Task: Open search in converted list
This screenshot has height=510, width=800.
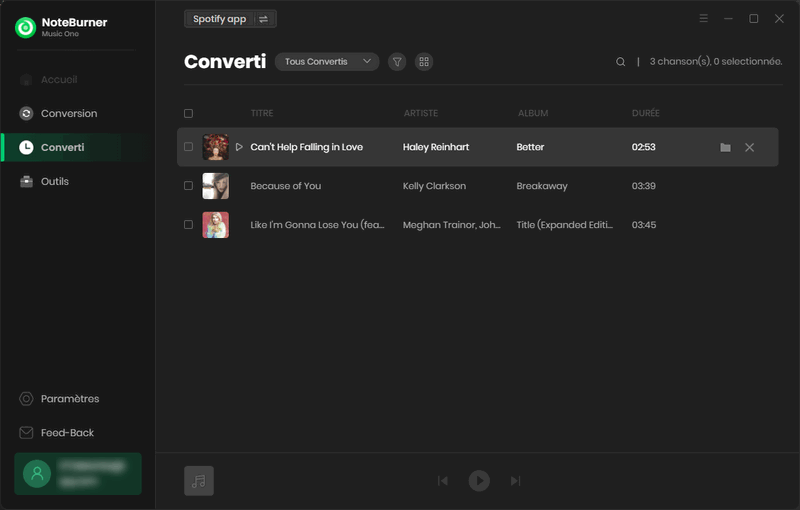Action: (x=620, y=62)
